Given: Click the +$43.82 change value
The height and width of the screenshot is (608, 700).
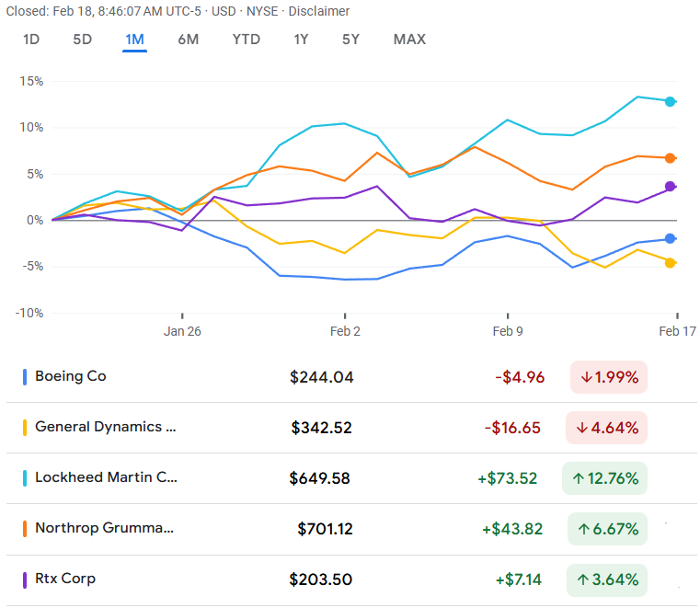Looking at the screenshot, I should [x=512, y=530].
